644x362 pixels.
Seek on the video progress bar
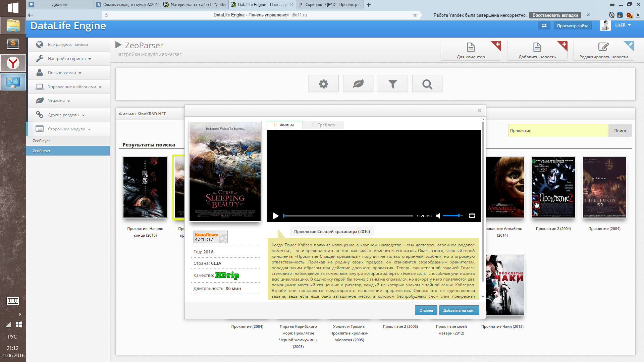click(x=348, y=216)
